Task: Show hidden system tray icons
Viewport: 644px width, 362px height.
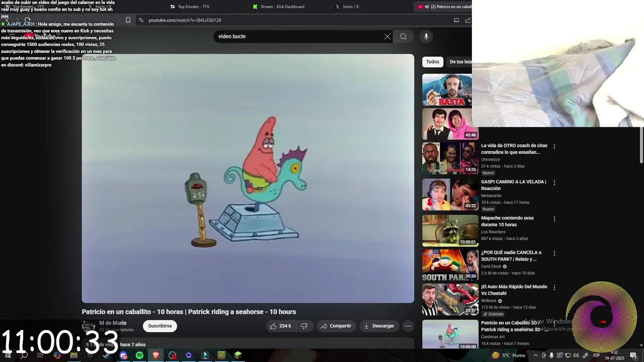Action: point(535,355)
